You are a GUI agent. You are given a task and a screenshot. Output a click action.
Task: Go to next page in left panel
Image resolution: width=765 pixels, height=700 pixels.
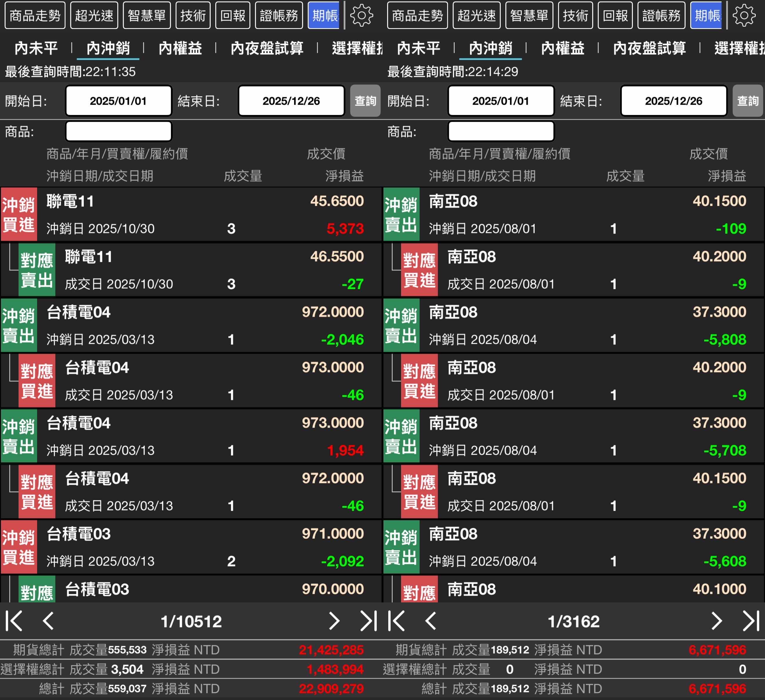pos(334,621)
